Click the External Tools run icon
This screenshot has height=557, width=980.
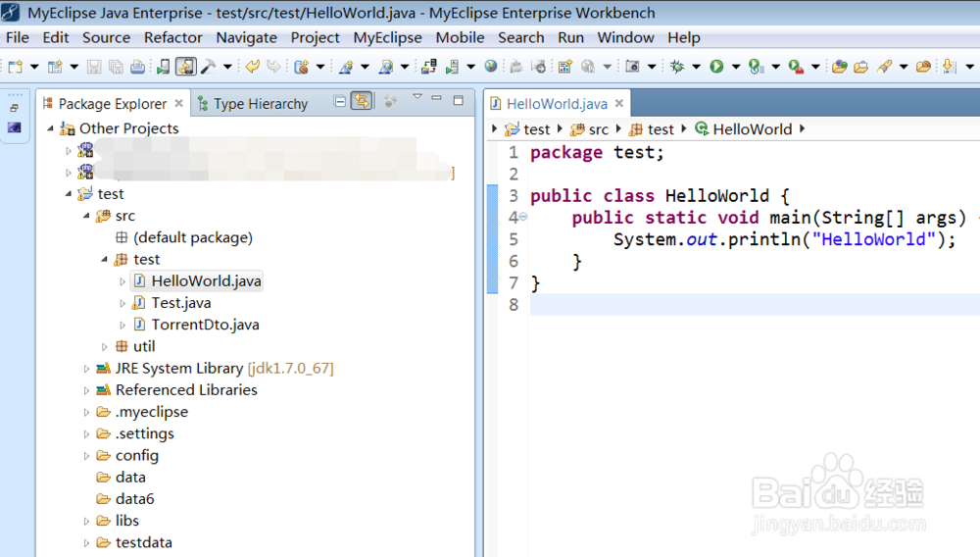point(796,67)
